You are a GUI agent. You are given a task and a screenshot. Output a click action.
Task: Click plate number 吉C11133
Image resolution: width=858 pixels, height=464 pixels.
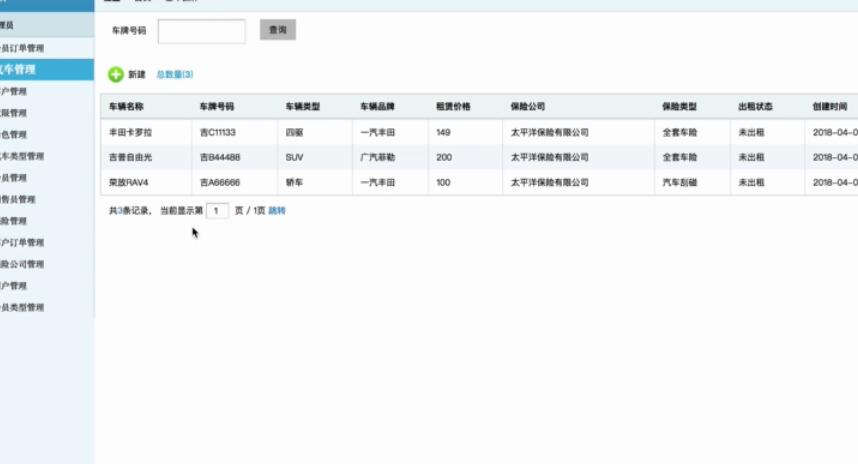218,132
